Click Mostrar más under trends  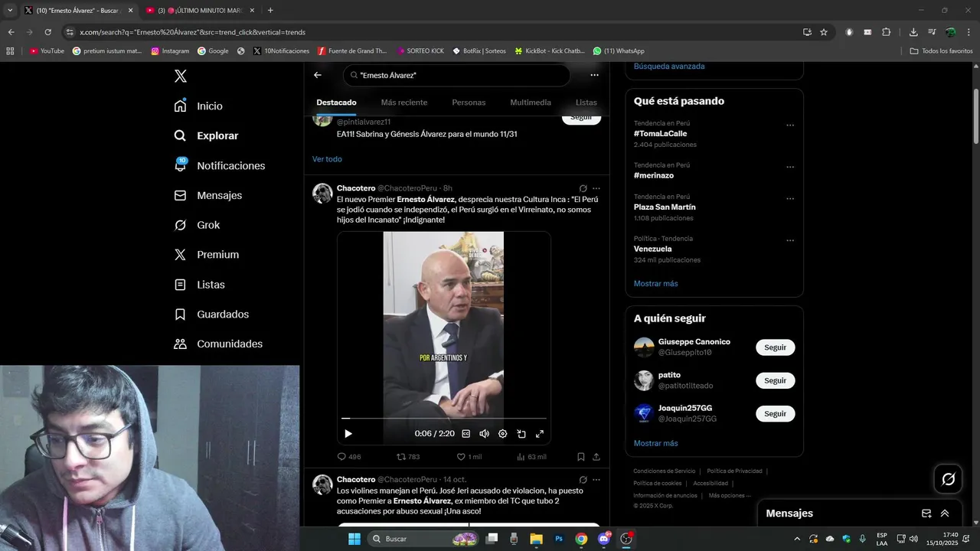[x=656, y=284]
